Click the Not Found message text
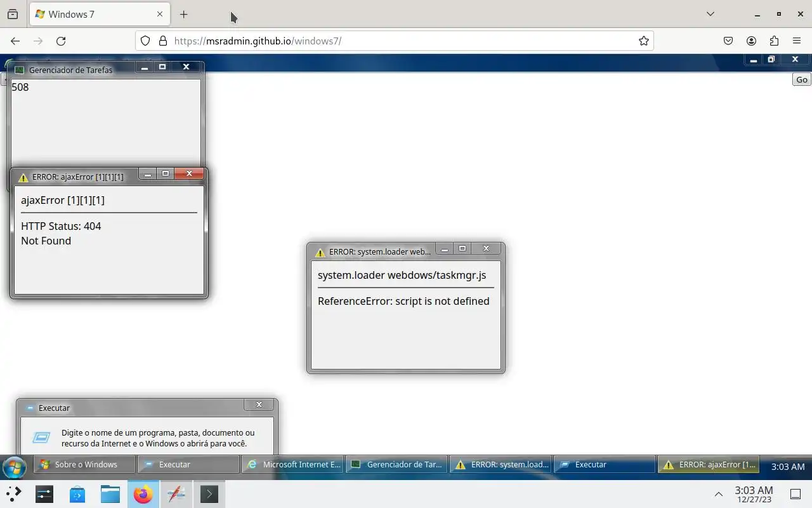Image resolution: width=812 pixels, height=508 pixels. [x=46, y=241]
